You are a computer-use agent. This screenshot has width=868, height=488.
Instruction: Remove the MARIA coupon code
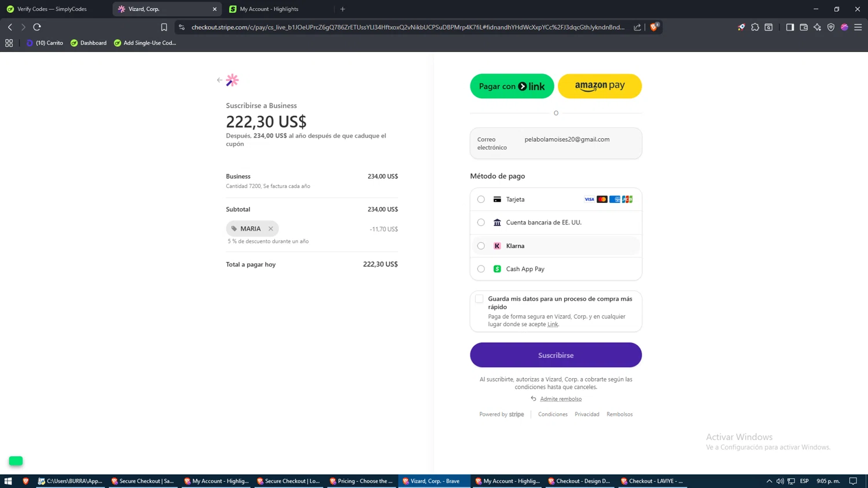[x=271, y=228]
